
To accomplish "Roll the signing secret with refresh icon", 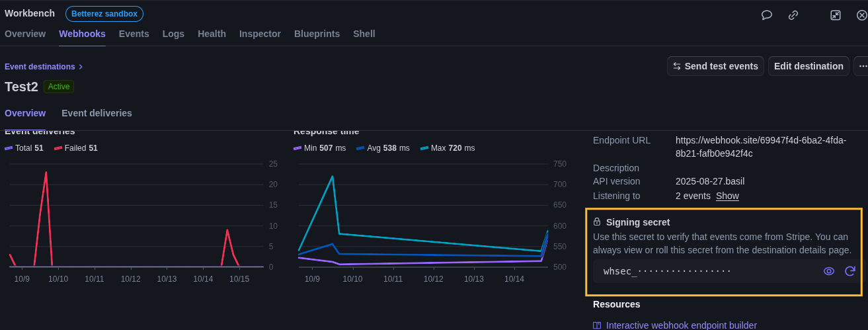I will pyautogui.click(x=850, y=271).
